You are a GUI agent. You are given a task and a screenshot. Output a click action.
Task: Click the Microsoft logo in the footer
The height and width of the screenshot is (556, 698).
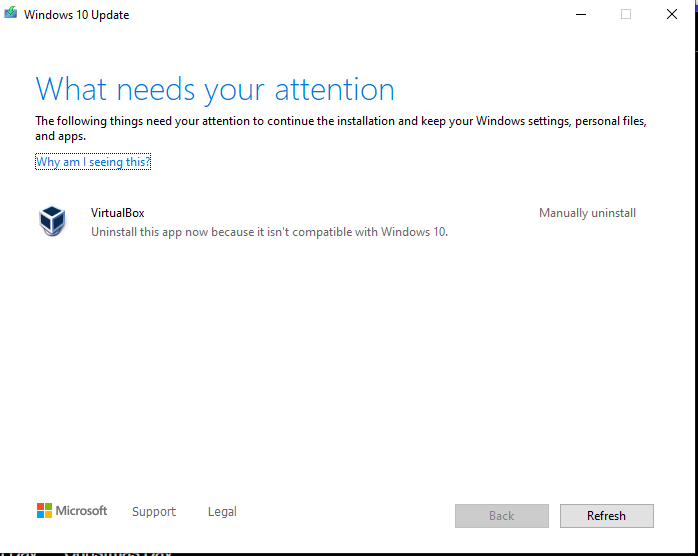pos(72,511)
